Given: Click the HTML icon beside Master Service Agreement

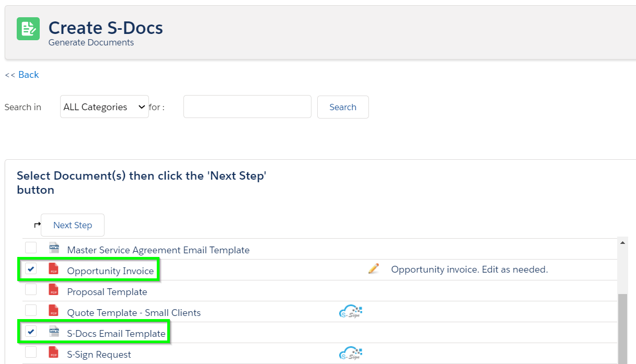Looking at the screenshot, I should click(x=54, y=248).
